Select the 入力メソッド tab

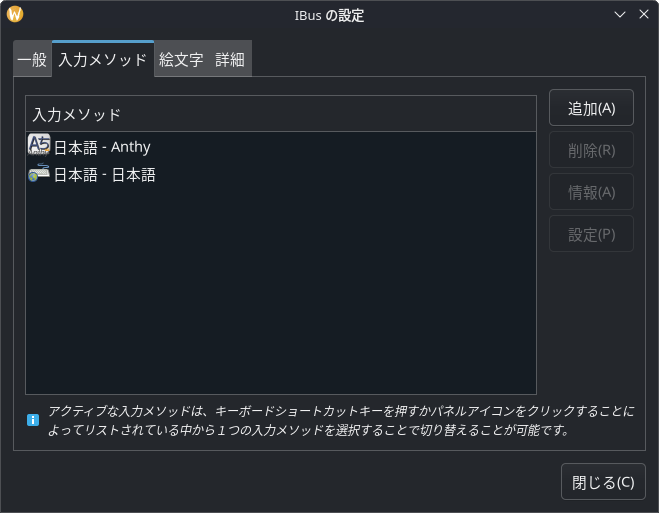pyautogui.click(x=103, y=59)
